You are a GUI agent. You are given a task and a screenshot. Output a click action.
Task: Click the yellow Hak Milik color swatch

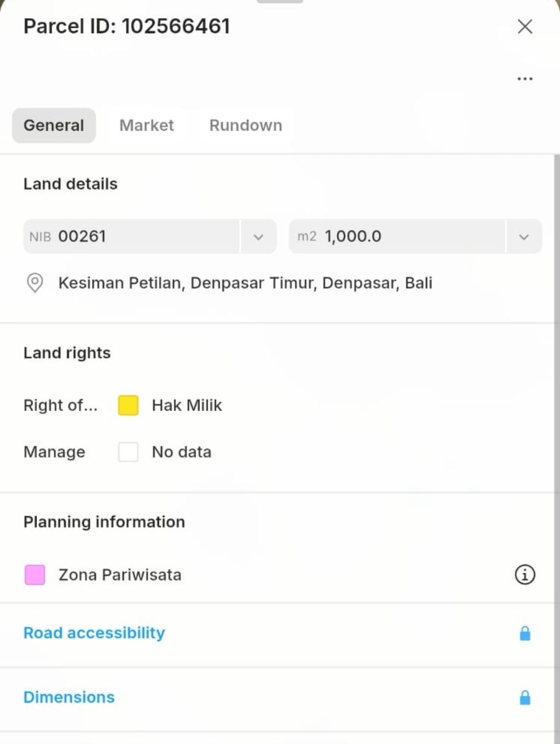pyautogui.click(x=128, y=405)
